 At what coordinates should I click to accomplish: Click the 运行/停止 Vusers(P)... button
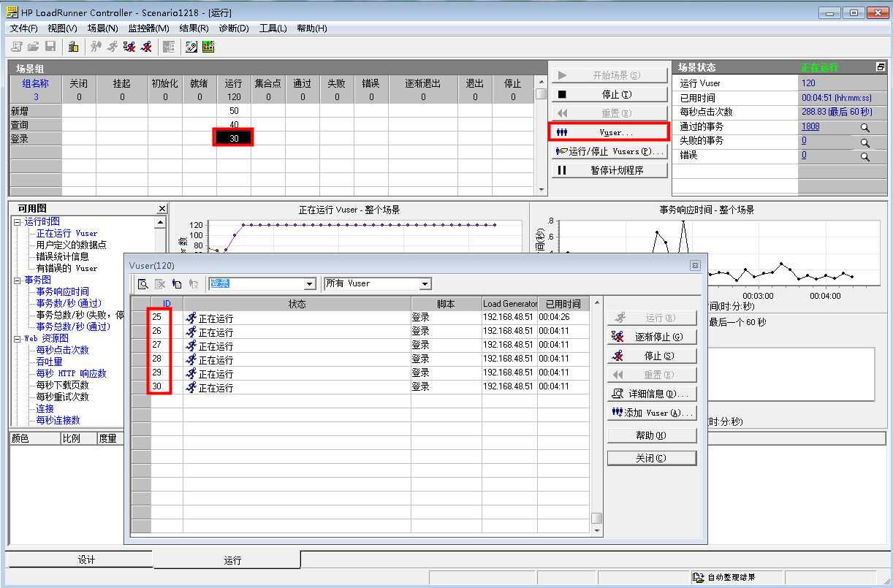(x=609, y=151)
